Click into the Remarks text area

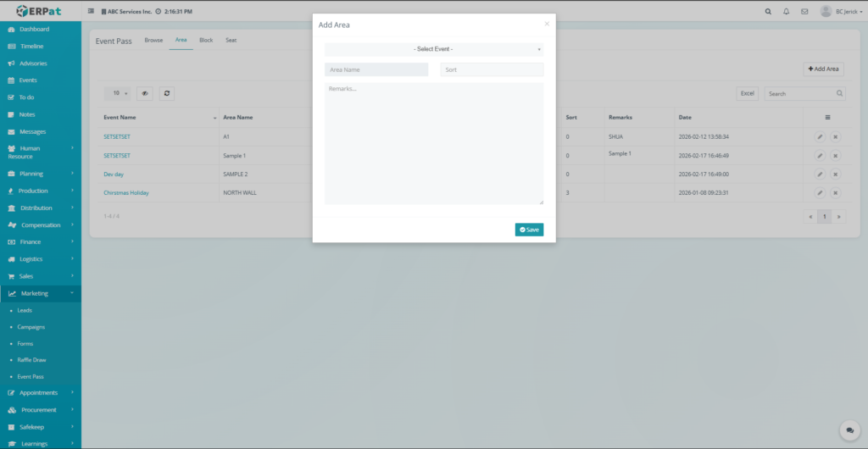pyautogui.click(x=434, y=144)
